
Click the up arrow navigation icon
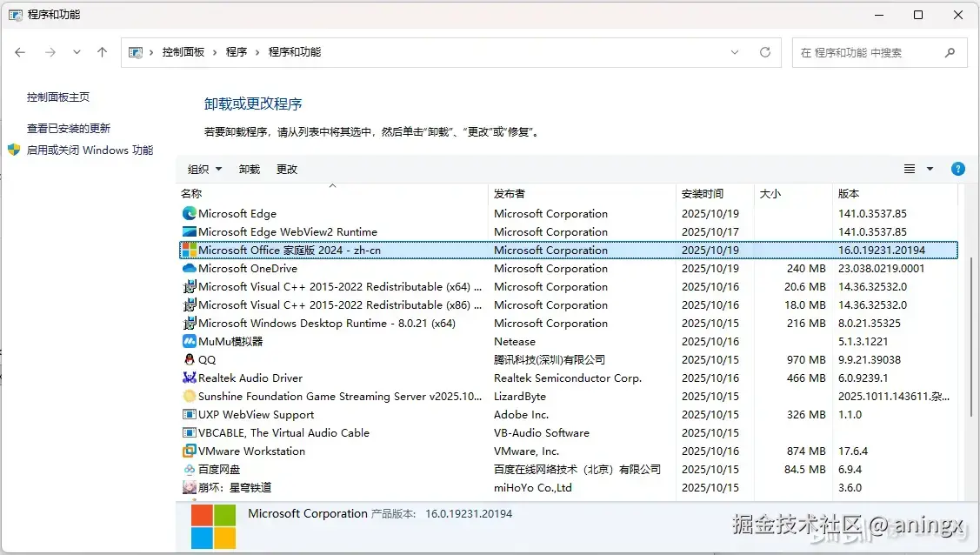point(102,52)
